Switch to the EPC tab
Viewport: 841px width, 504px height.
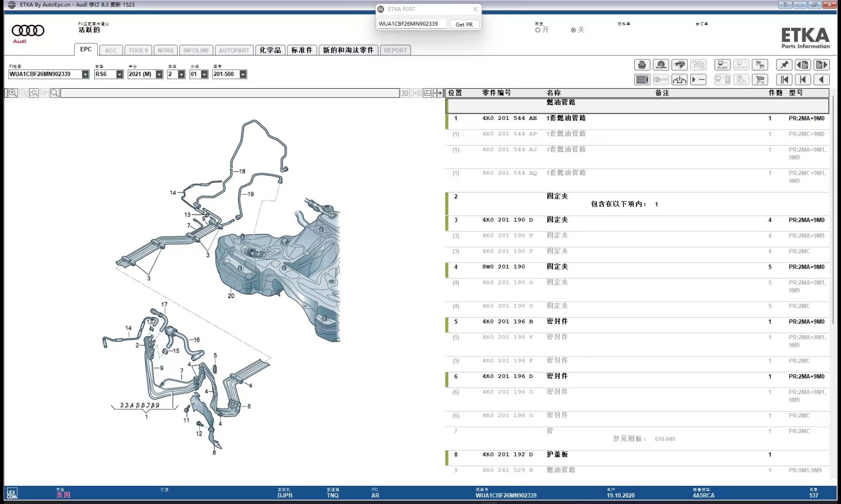coord(86,49)
